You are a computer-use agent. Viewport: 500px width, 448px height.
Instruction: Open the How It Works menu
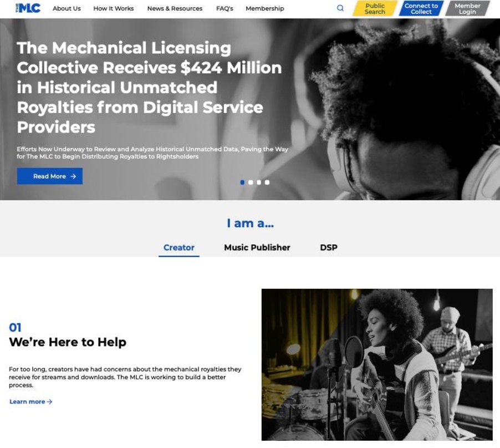114,9
